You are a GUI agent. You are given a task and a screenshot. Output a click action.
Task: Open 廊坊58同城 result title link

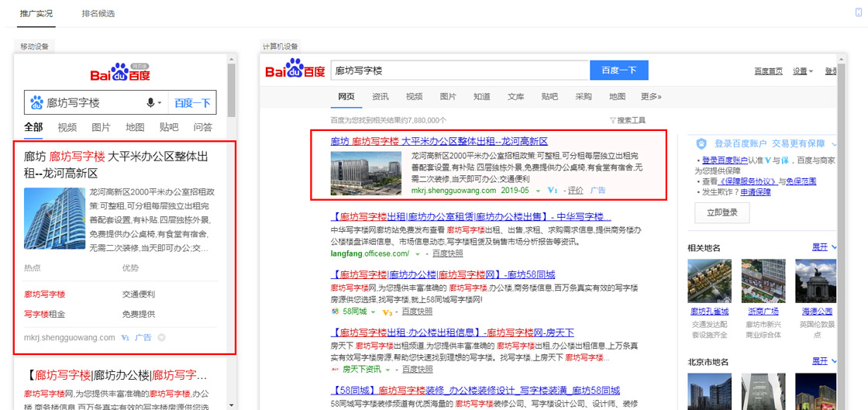(443, 274)
